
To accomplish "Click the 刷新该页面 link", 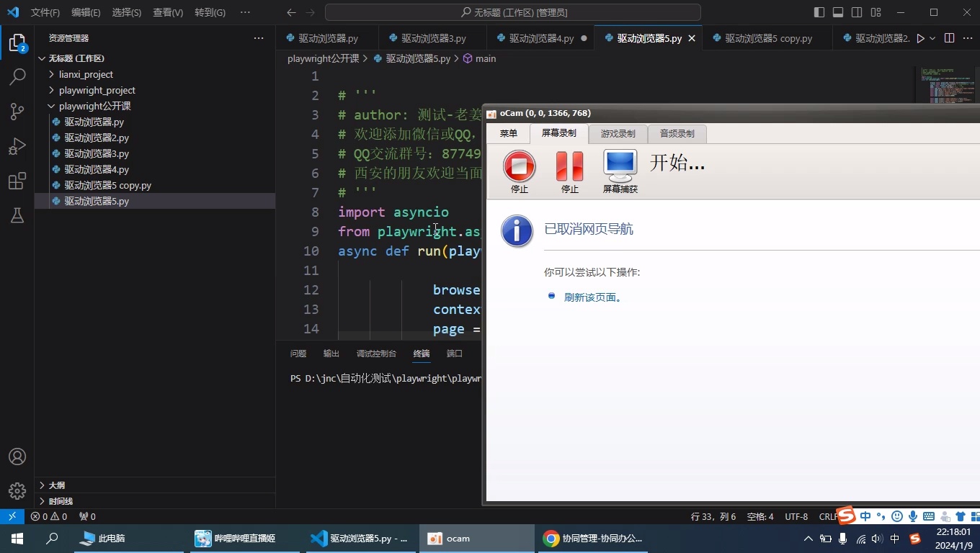I will coord(592,296).
